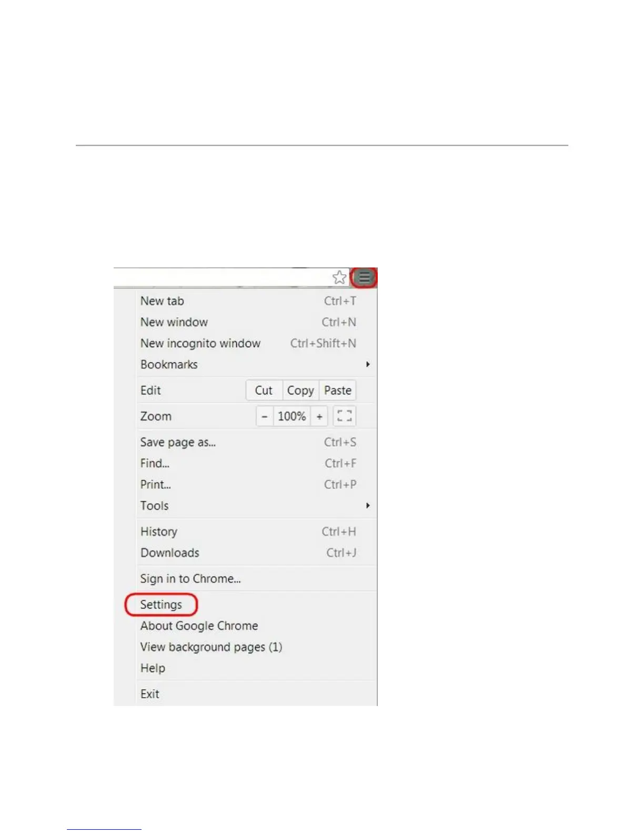Open the Chrome hamburger menu button

tap(364, 277)
